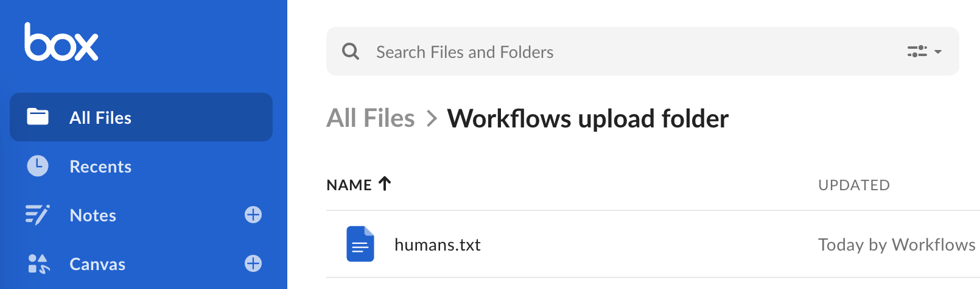The height and width of the screenshot is (289, 980).
Task: Open Notes in sidebar
Action: tap(93, 215)
